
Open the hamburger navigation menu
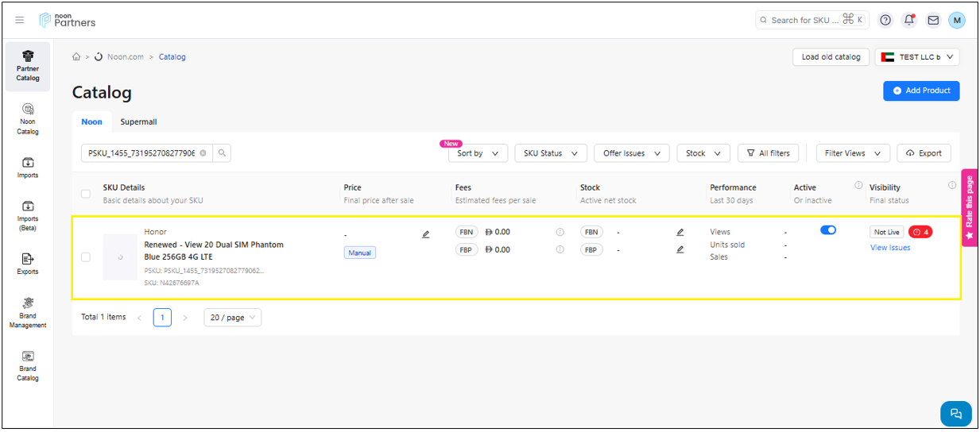click(x=20, y=20)
